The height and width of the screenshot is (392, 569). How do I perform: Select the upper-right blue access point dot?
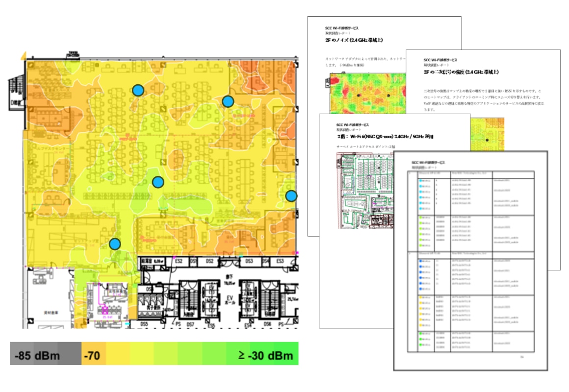pos(227,101)
